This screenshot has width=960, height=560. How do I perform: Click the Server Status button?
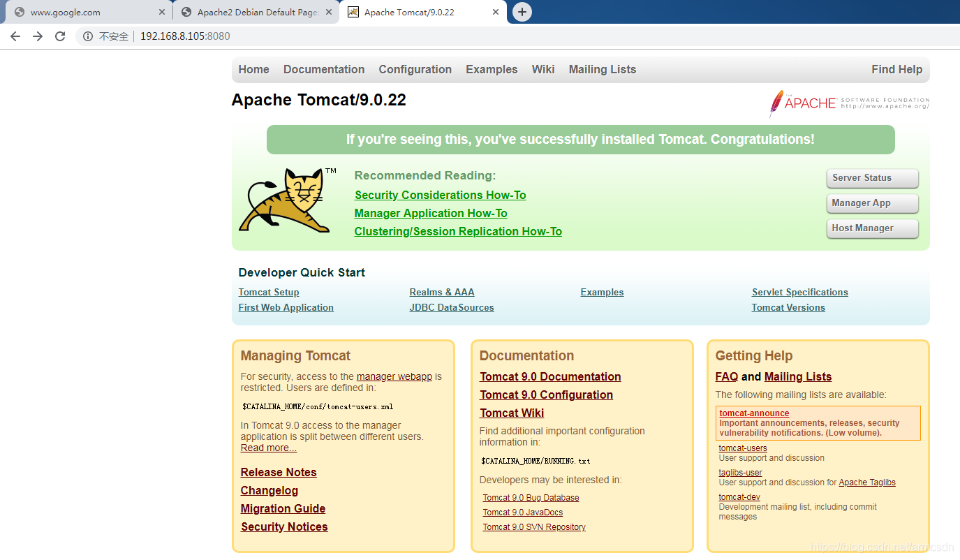(872, 178)
